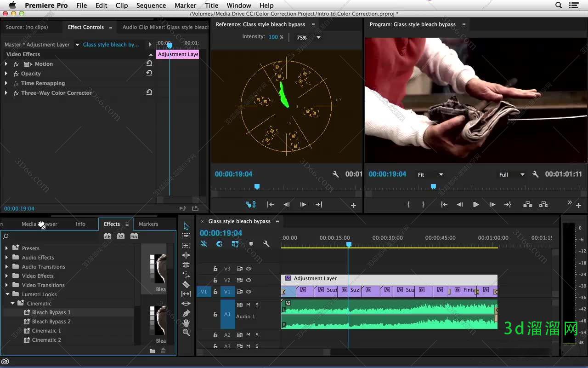Select the Razor tool in tools panel
The width and height of the screenshot is (588, 368).
click(186, 284)
